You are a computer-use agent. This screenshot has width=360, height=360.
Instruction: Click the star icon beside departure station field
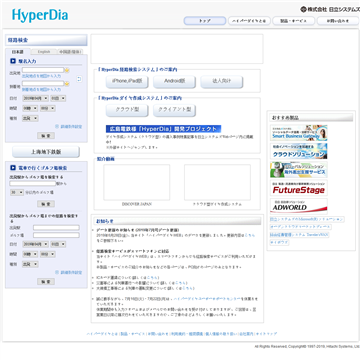(67, 70)
